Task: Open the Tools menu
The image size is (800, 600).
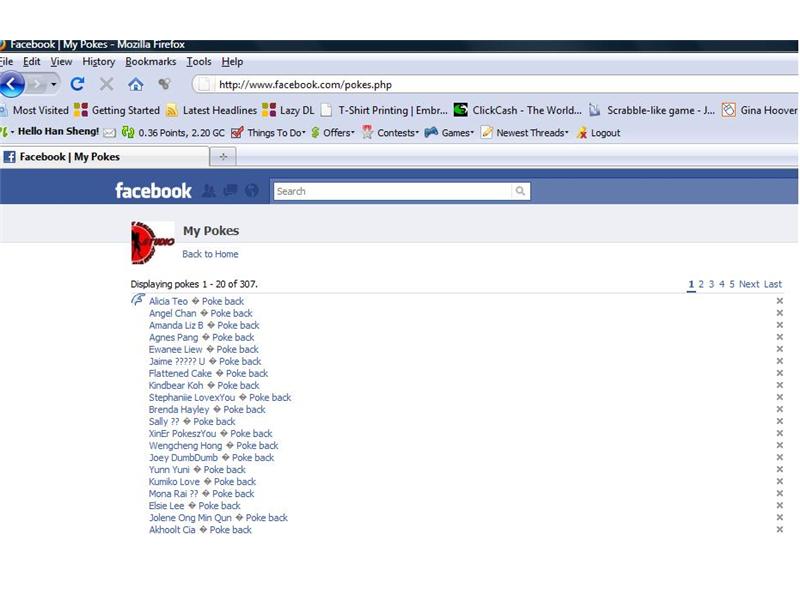Action: click(198, 61)
